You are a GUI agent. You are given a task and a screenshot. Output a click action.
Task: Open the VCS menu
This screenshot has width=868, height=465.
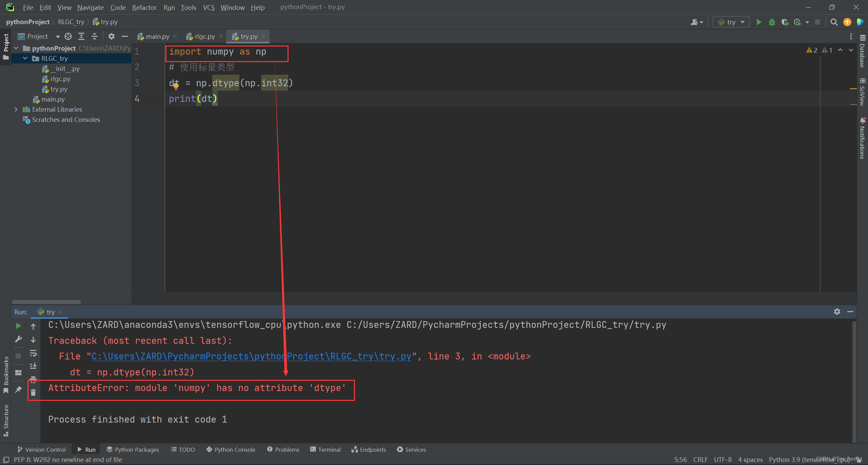pos(209,7)
